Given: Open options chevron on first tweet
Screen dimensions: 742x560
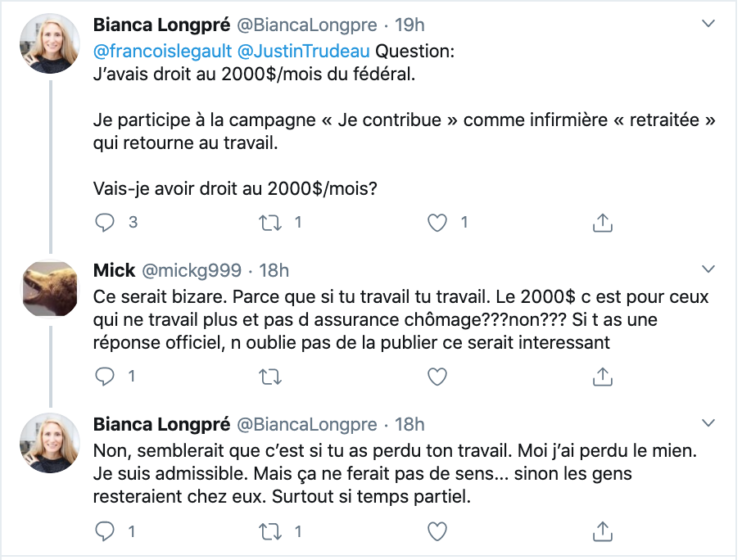Looking at the screenshot, I should pyautogui.click(x=708, y=23).
